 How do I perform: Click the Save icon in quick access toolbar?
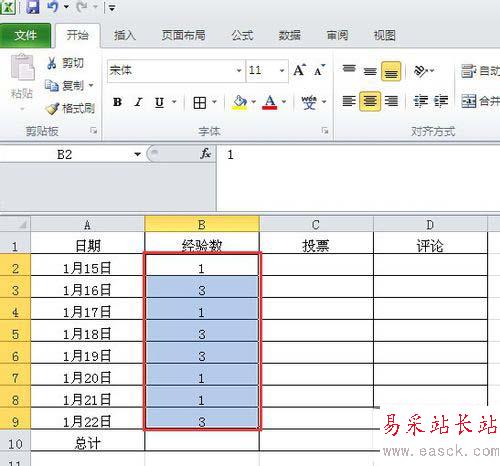(33, 7)
